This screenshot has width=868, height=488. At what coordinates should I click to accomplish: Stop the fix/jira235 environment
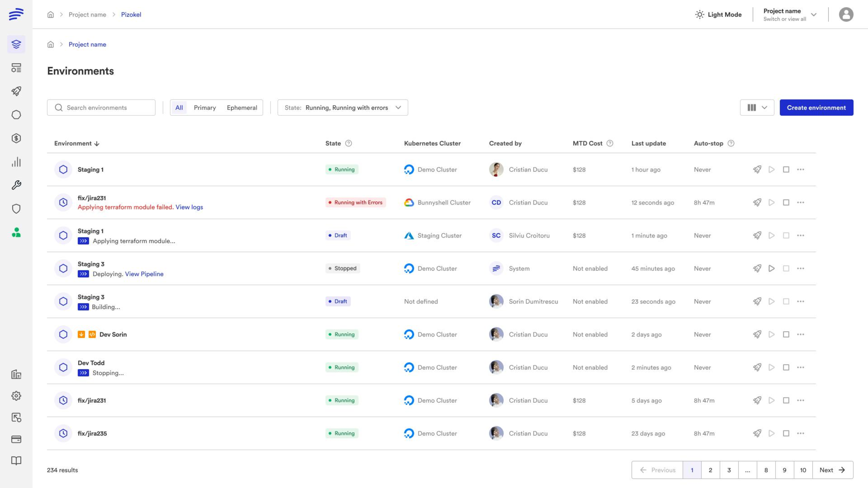click(x=786, y=433)
